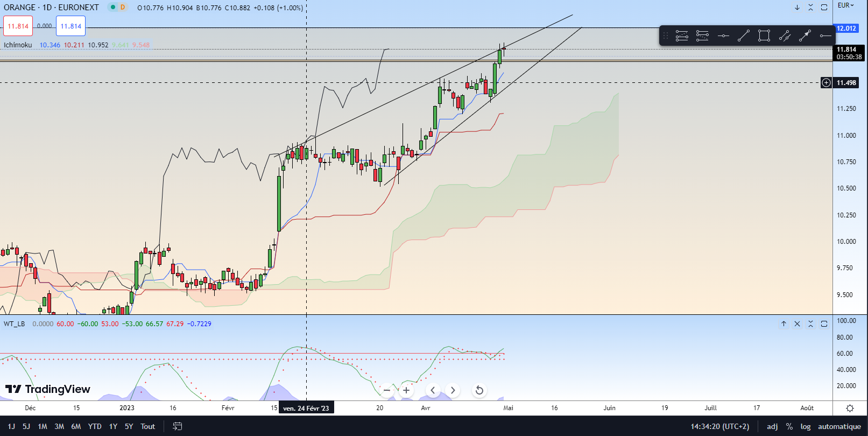Click the WT_LB value 66.57

[x=154, y=324]
